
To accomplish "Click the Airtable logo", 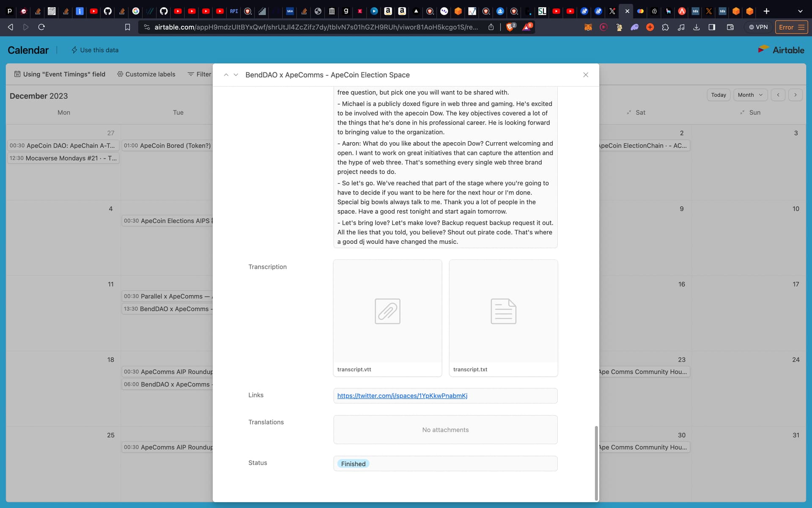I will (781, 50).
